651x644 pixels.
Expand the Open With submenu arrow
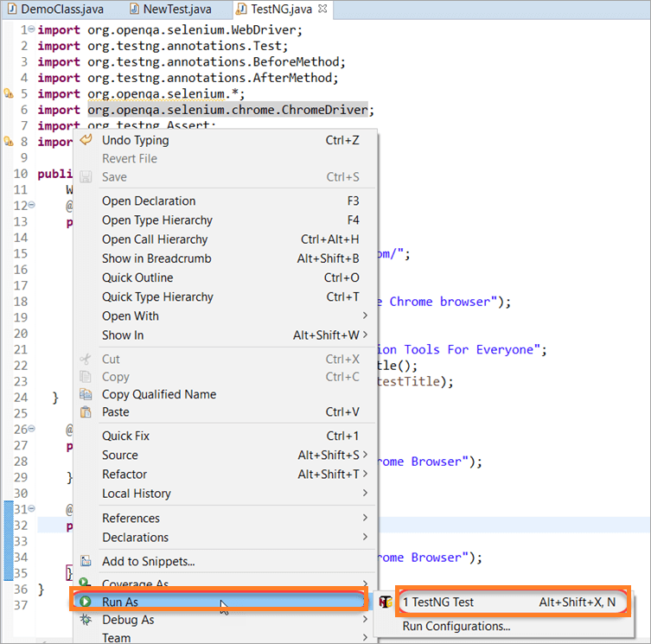[365, 316]
